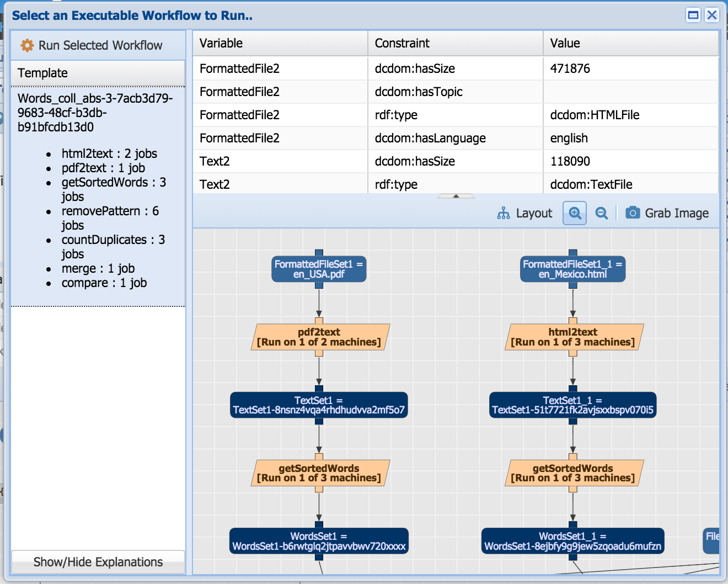Select the dcdom:hasLanguage english table row
This screenshot has width=728, height=584.
455,138
